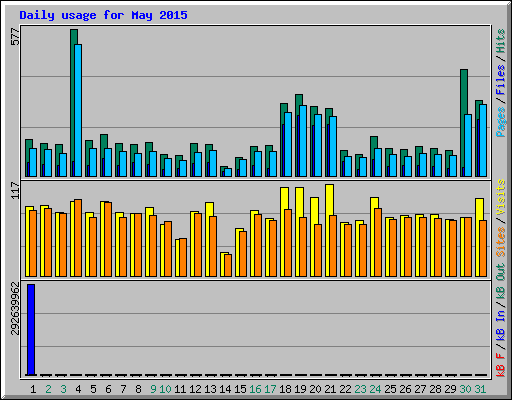
Task: Click the day '15' axis label
Action: [240, 389]
